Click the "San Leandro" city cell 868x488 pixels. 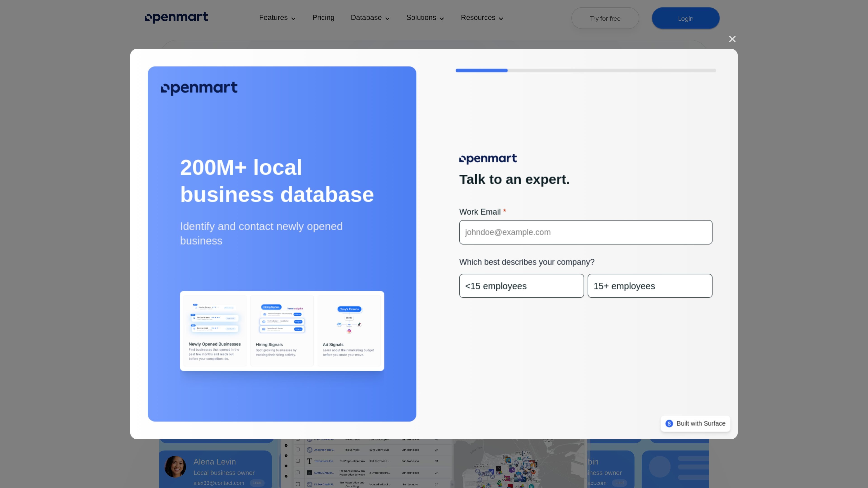point(410,485)
